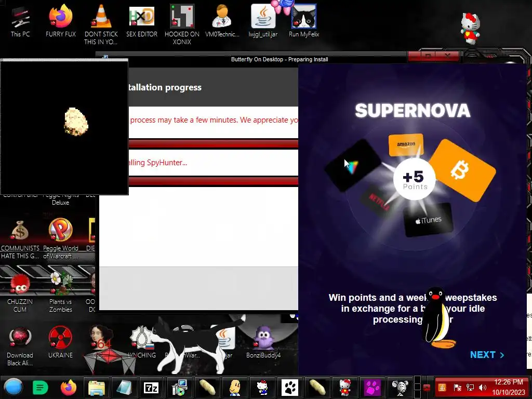Open Download Black Ali... desktop icon
The image size is (532, 399).
[x=20, y=346]
